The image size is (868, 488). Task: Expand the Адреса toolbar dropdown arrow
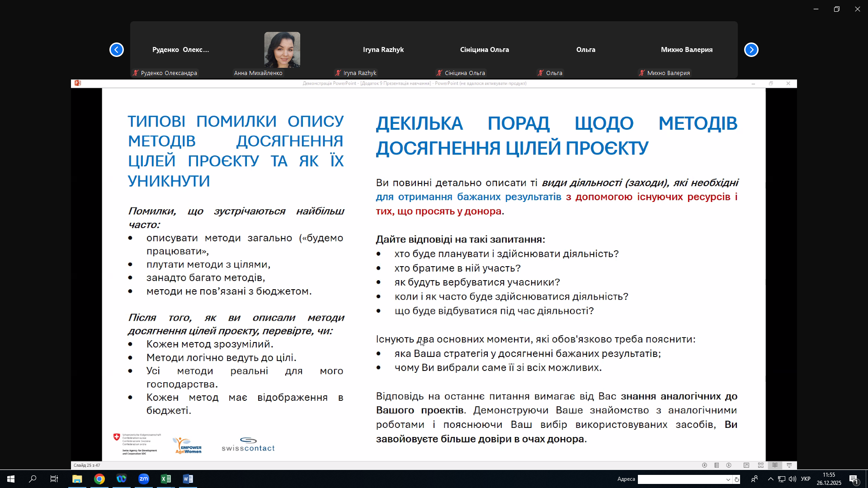click(728, 479)
